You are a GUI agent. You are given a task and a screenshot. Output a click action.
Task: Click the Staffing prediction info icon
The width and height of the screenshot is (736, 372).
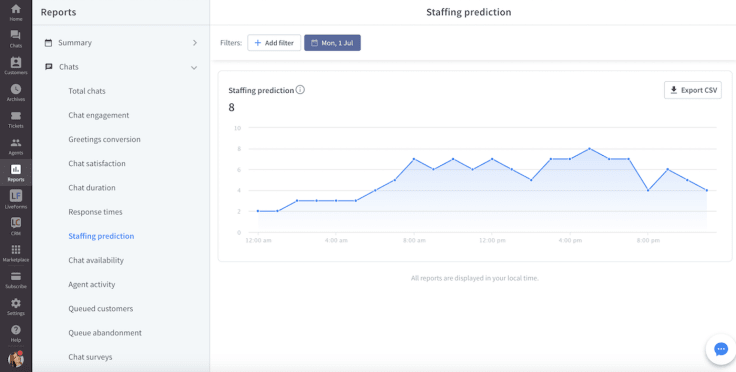300,90
